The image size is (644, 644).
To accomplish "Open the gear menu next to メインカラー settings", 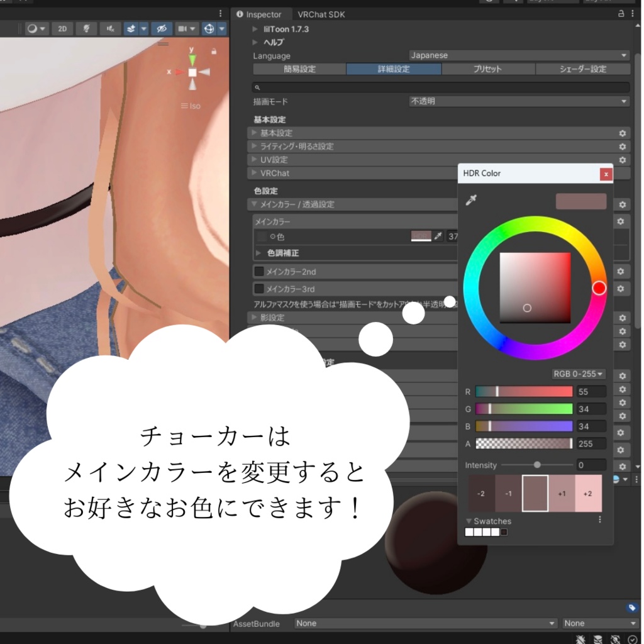I will (621, 204).
